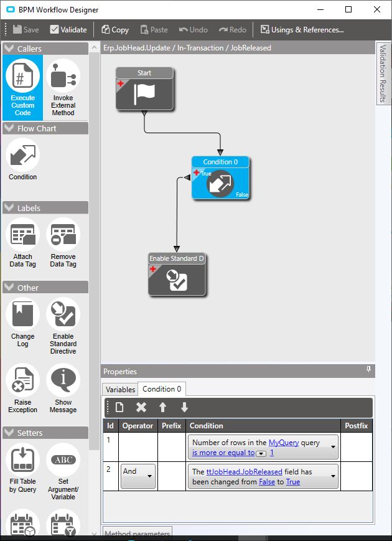The height and width of the screenshot is (541, 392).
Task: Pick the Show Message item
Action: click(x=63, y=388)
